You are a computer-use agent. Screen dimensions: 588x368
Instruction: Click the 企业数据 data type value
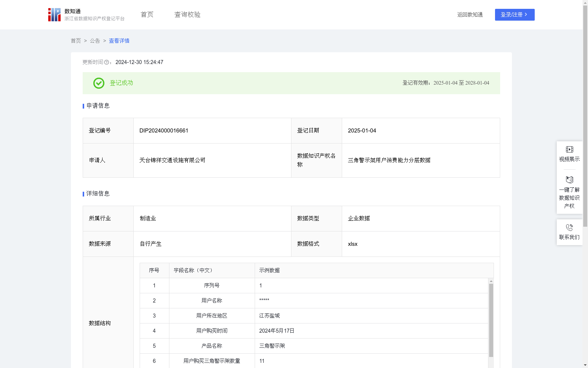pos(359,219)
